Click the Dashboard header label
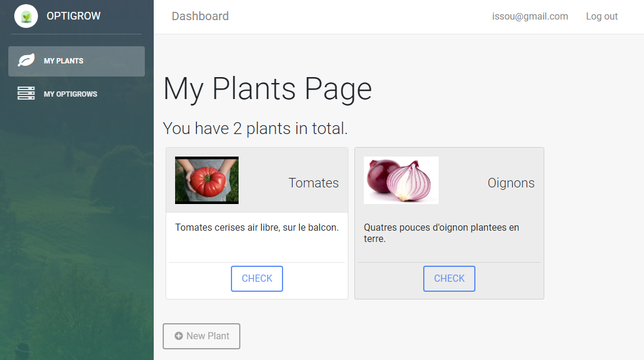644x360 pixels. 200,16
